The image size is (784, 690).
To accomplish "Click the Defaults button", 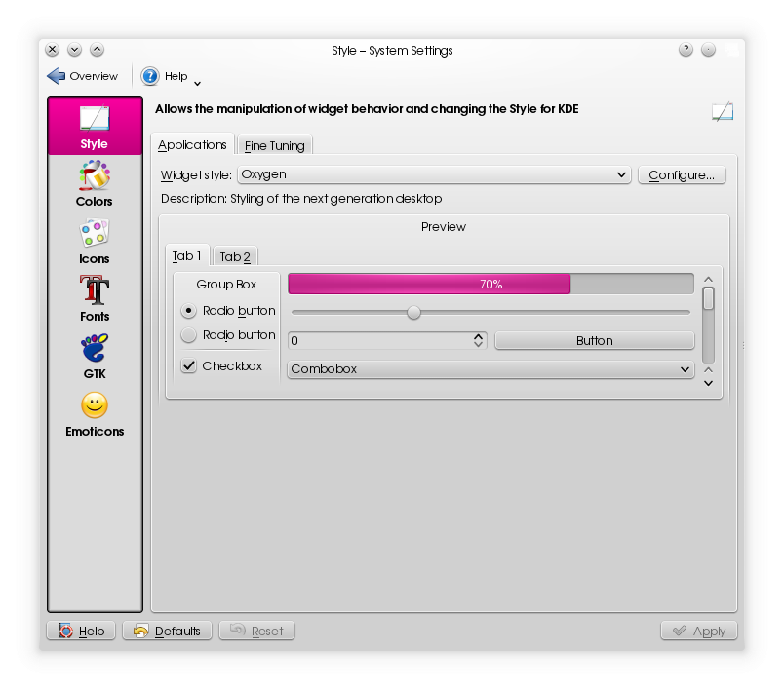I will (167, 632).
